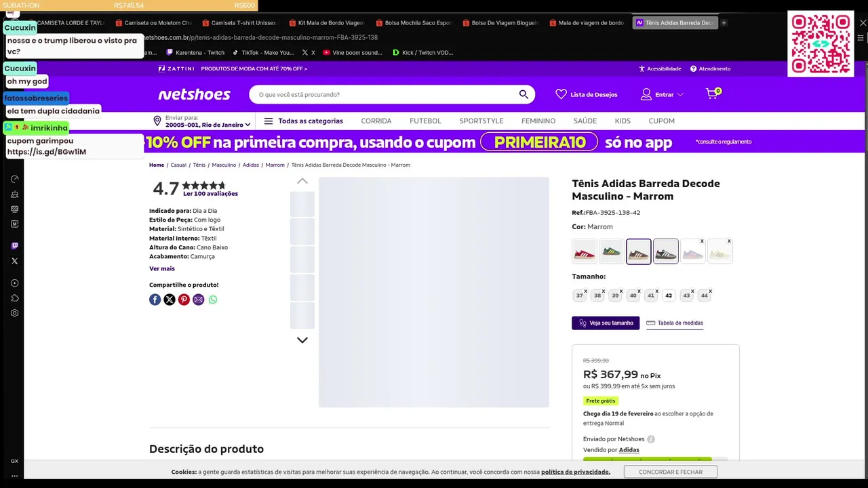Image resolution: width=868 pixels, height=488 pixels.
Task: Click the wishlist heart icon
Action: 561,94
